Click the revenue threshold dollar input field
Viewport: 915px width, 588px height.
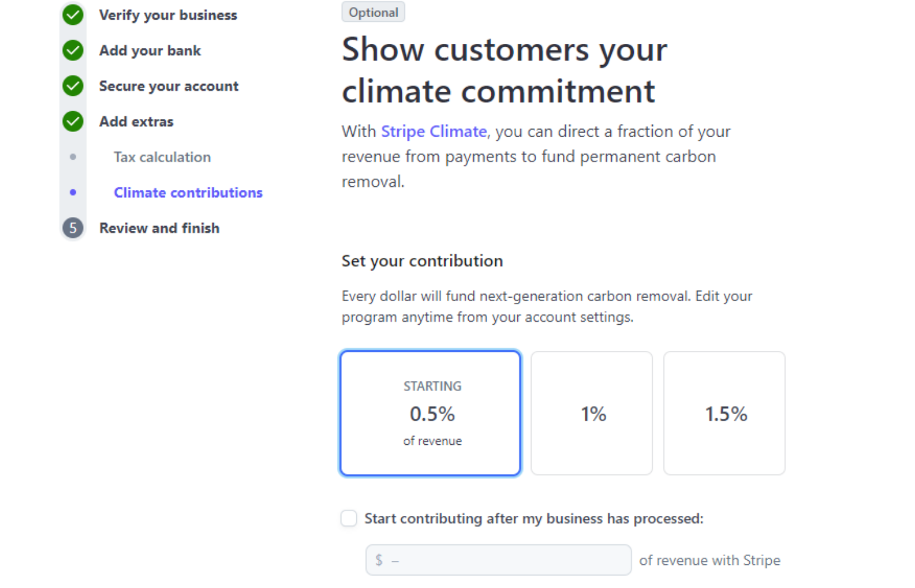pos(498,560)
